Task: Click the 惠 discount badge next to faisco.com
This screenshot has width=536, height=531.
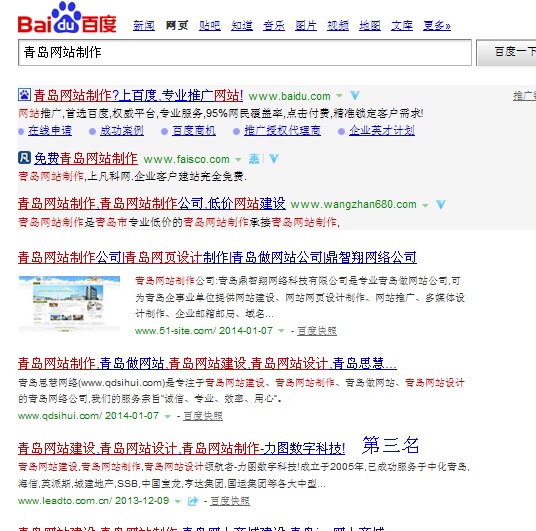Action: pos(254,159)
